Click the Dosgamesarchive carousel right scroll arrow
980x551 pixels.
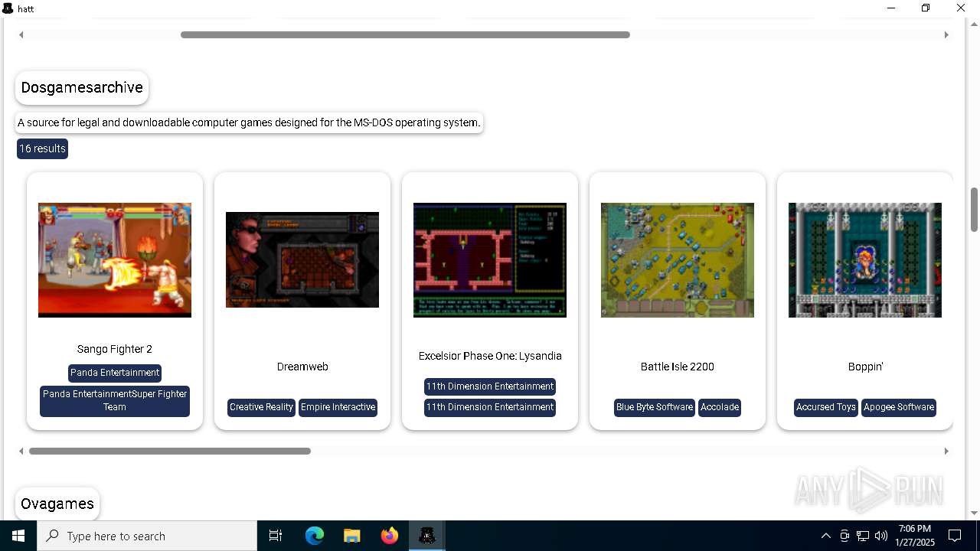946,451
